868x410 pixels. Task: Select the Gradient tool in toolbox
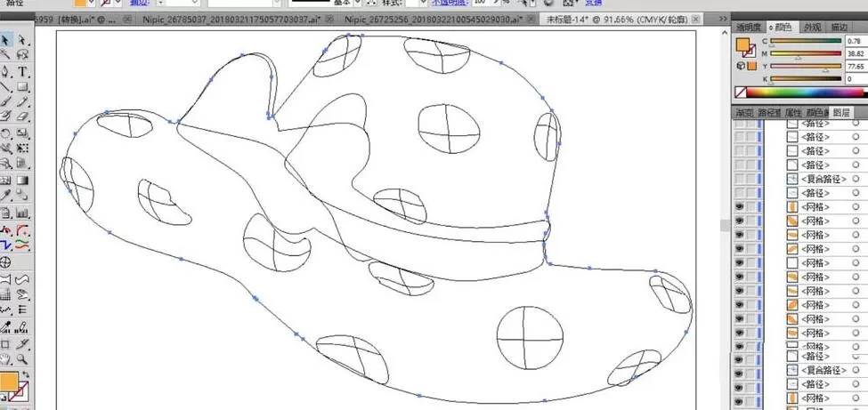pos(22,181)
